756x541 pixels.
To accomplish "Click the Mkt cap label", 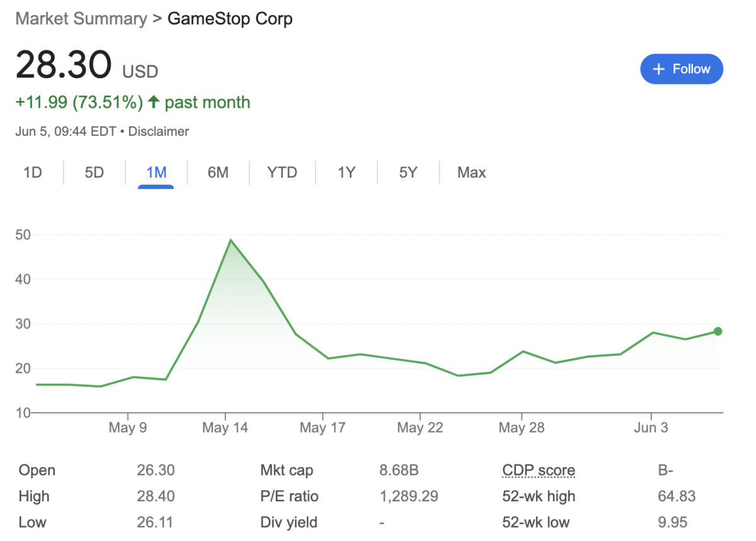I will tap(287, 470).
